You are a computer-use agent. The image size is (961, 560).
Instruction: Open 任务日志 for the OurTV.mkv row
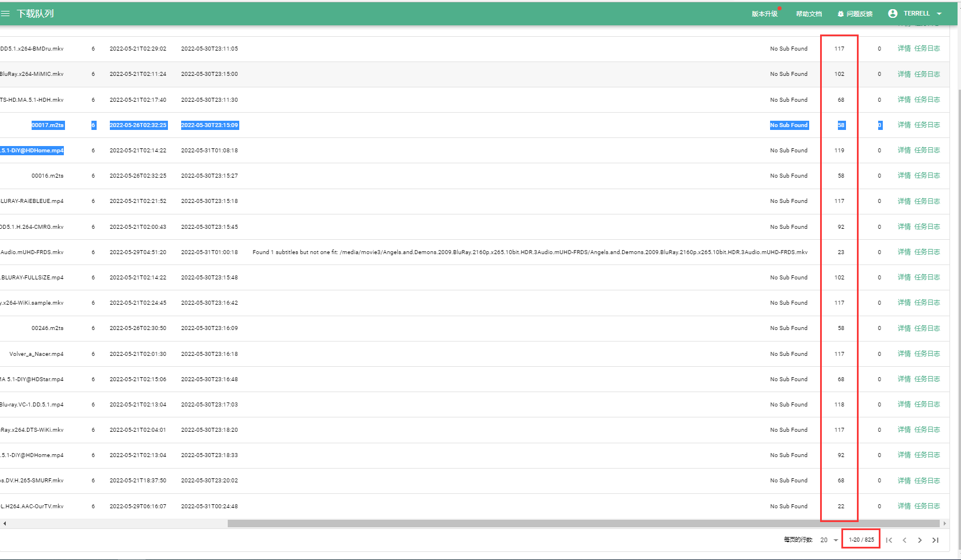pos(927,506)
